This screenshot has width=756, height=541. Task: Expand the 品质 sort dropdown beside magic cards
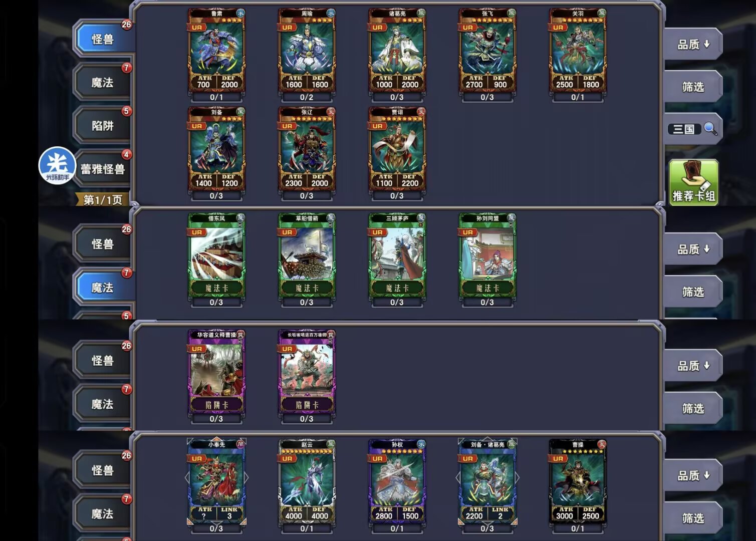pos(693,249)
